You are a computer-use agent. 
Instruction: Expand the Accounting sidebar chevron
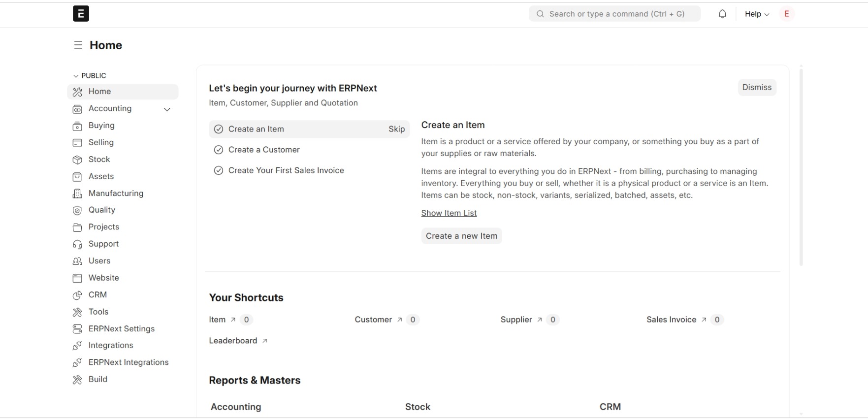pos(167,109)
